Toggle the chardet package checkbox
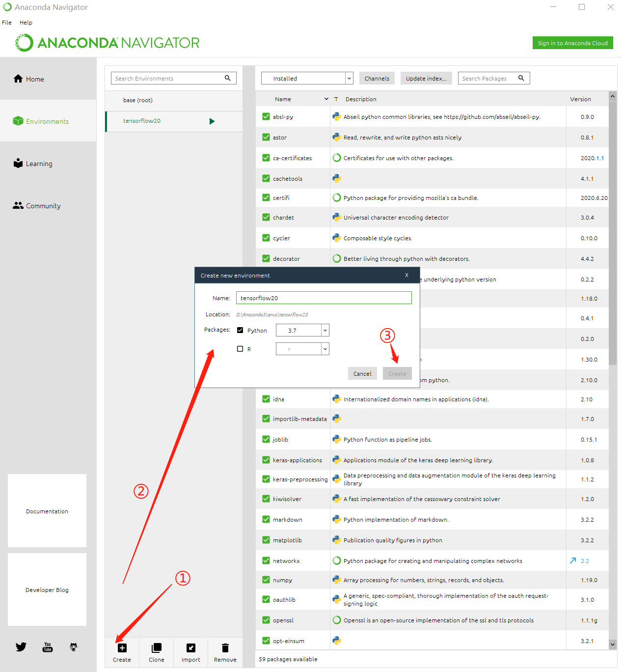Image resolution: width=622 pixels, height=672 pixels. coord(266,217)
